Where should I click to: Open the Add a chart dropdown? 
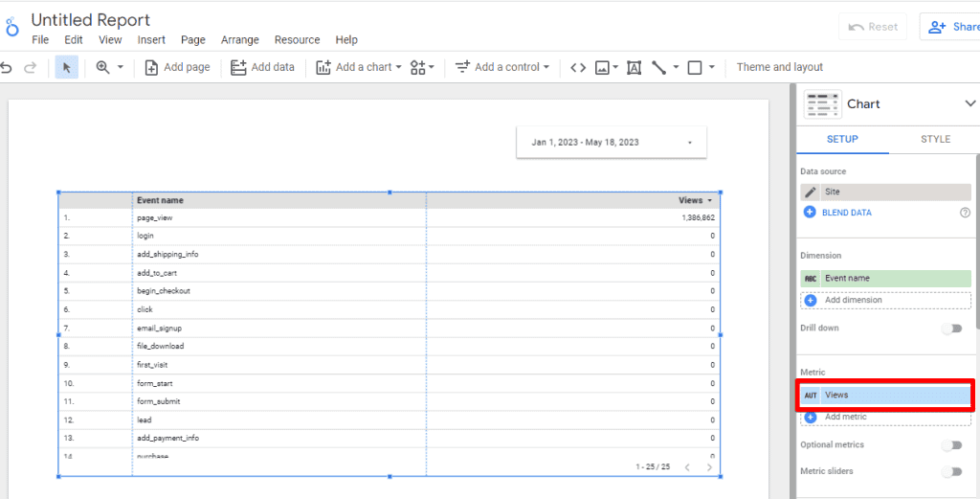(x=359, y=68)
